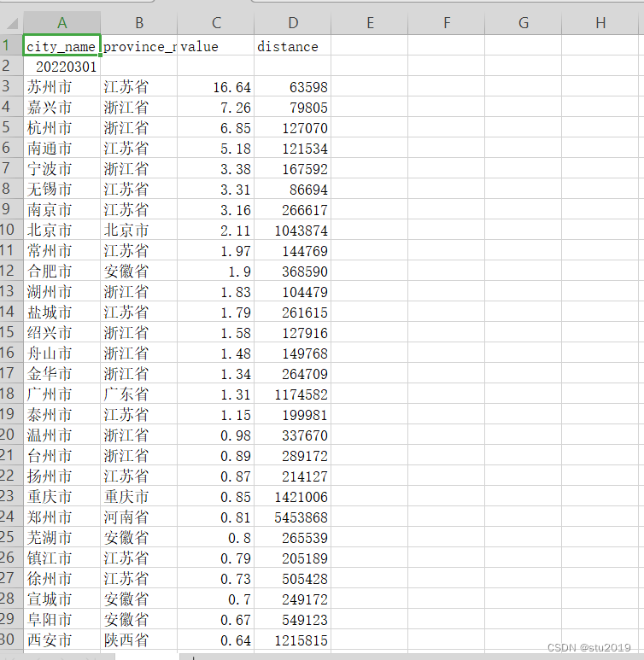Click distance 79805
Image resolution: width=644 pixels, height=660 pixels.
click(293, 107)
